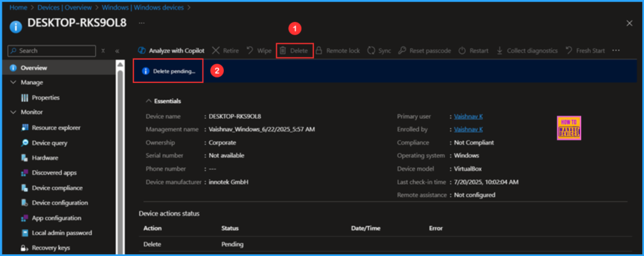Open Device compliance page
Image resolution: width=644 pixels, height=256 pixels.
[58, 188]
